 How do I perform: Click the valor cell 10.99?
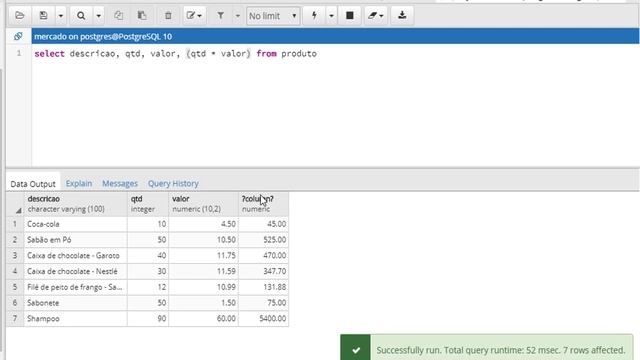click(203, 287)
